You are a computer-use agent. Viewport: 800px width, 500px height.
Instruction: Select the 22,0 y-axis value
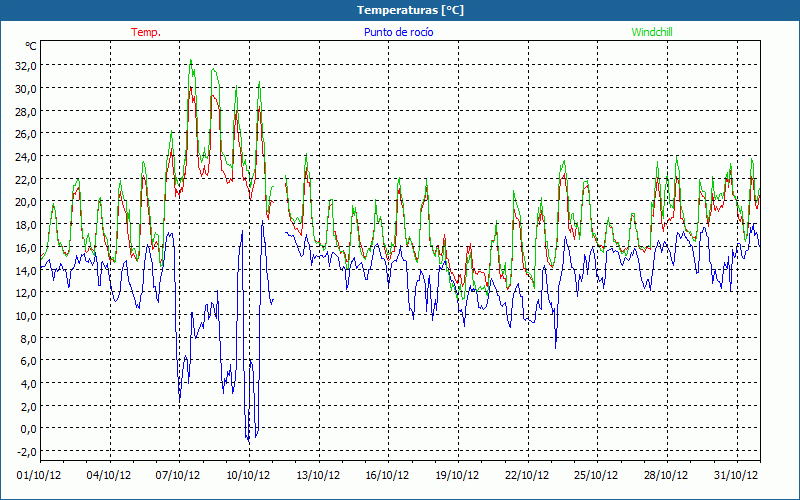click(26, 180)
